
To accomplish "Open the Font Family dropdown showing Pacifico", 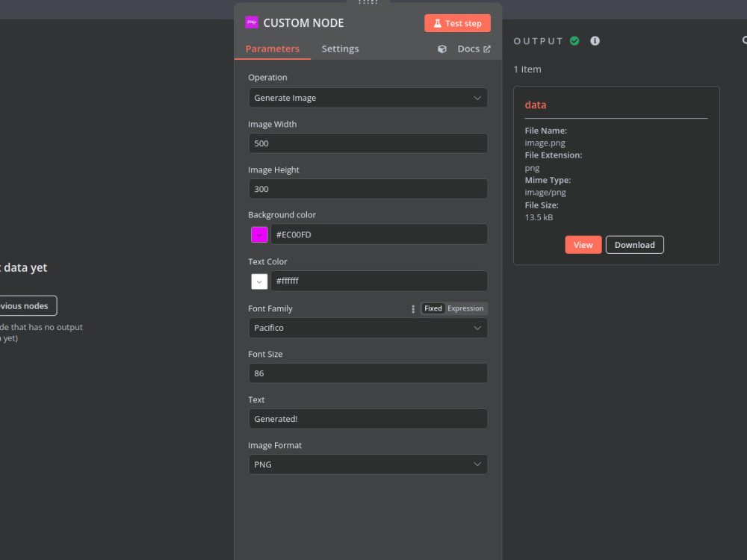I will click(x=368, y=328).
